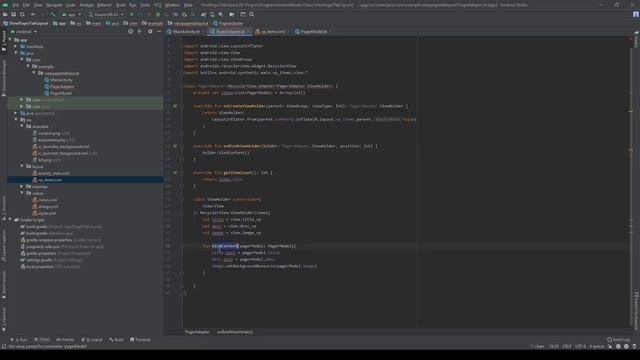
Task: Click the Search Everywhere magnifier icon
Action: coord(251,14)
